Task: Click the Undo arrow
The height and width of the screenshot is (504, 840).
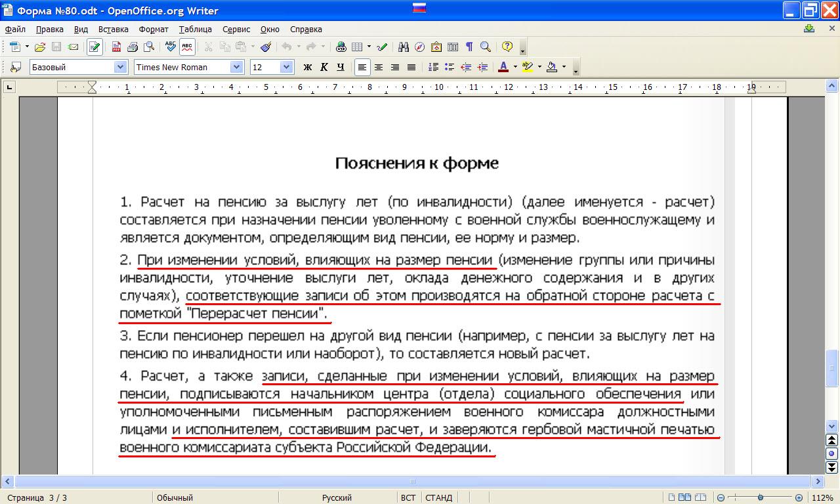Action: 286,47
